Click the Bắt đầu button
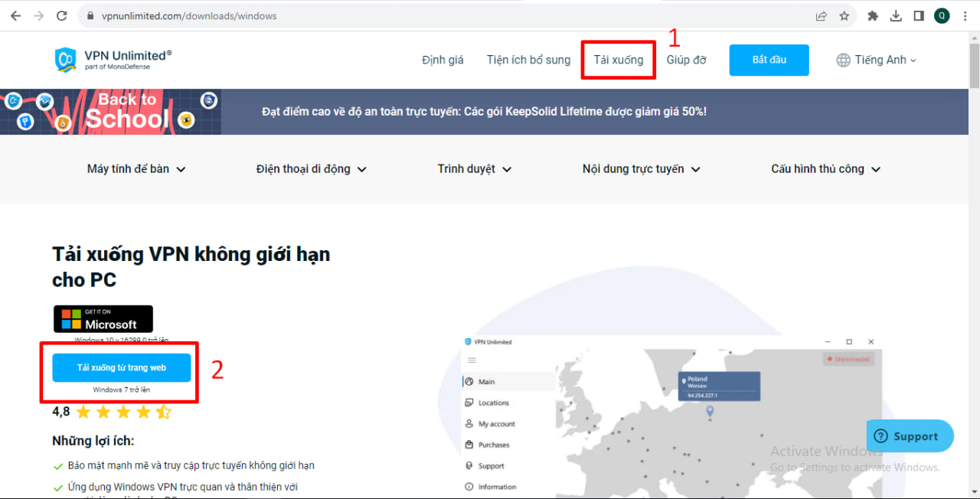980x499 pixels. 769,60
